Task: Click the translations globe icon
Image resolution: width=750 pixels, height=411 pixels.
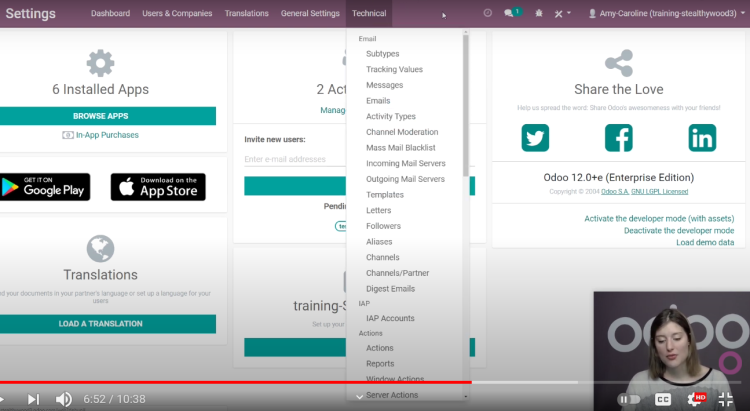Action: pyautogui.click(x=100, y=248)
